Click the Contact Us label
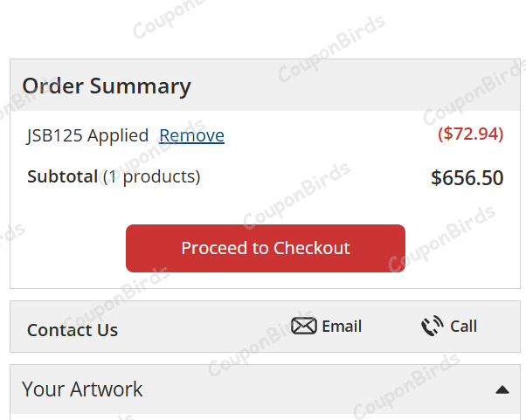This screenshot has width=526, height=420. (73, 330)
